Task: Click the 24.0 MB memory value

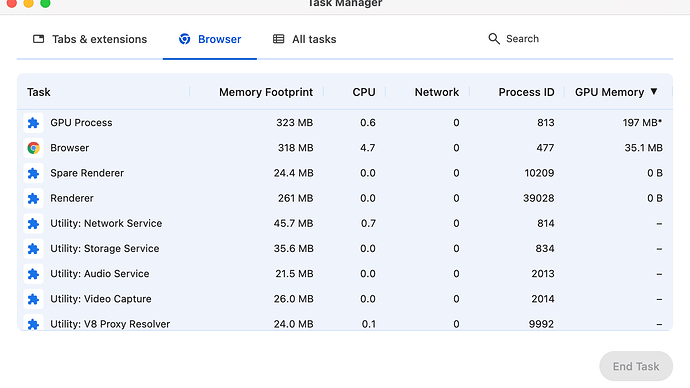Action: (294, 324)
